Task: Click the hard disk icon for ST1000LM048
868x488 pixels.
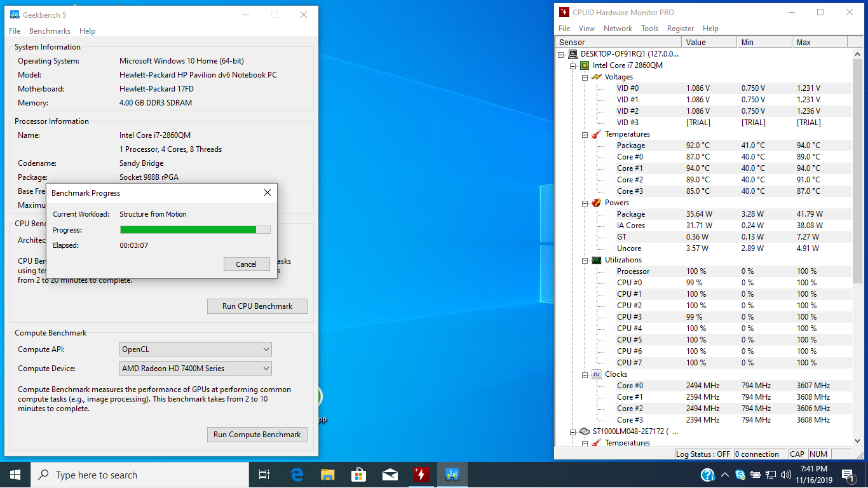Action: tap(586, 431)
